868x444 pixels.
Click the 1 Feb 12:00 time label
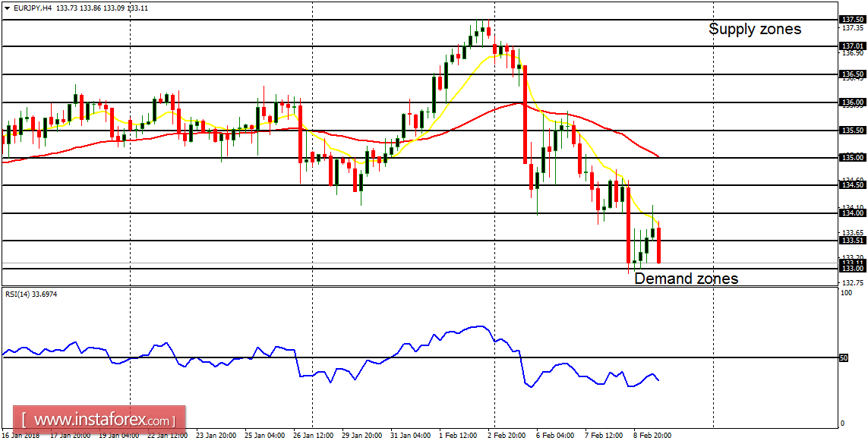tap(457, 435)
